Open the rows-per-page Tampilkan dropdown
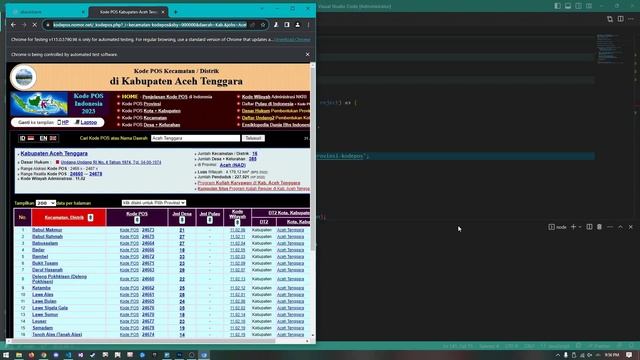Viewport: 640px width, 360px height. (x=46, y=203)
